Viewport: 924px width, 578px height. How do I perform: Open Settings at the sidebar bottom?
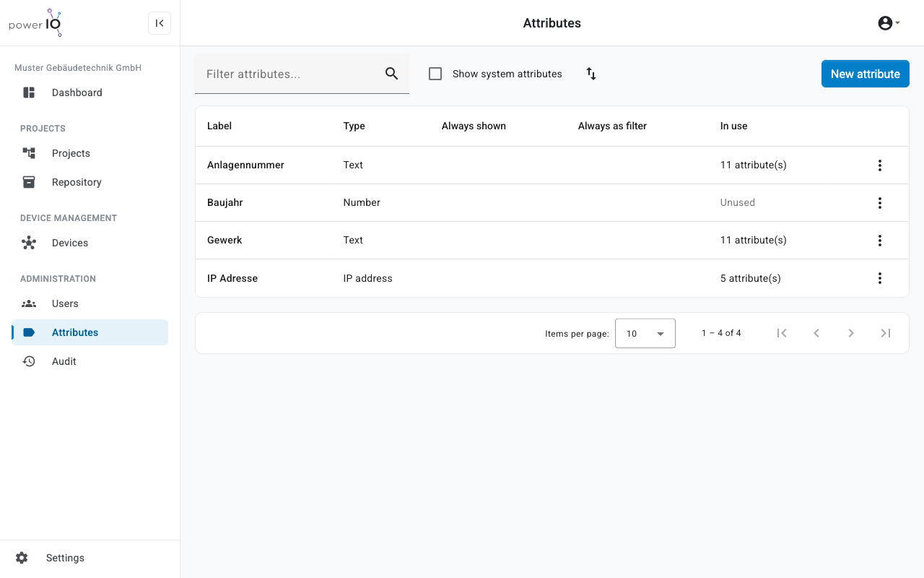(90, 558)
